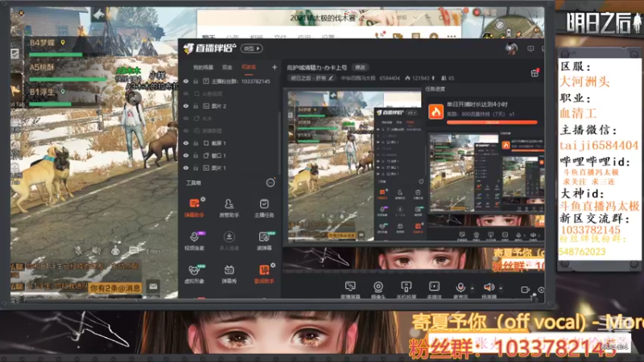Click the 直播伴侣 logo
The height and width of the screenshot is (362, 644).
coord(209,48)
